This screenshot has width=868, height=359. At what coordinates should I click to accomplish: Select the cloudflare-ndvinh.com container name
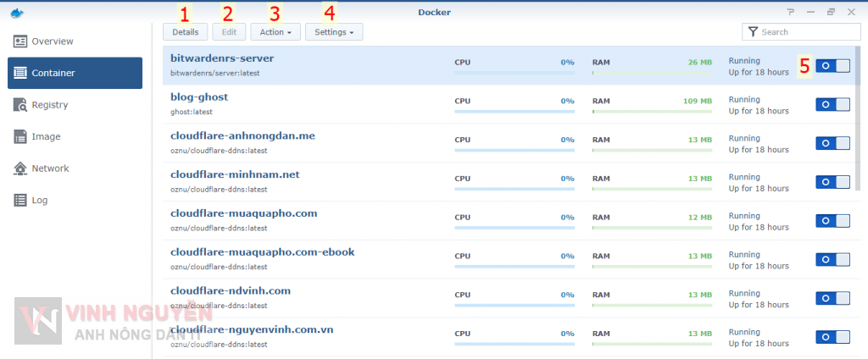pyautogui.click(x=231, y=290)
